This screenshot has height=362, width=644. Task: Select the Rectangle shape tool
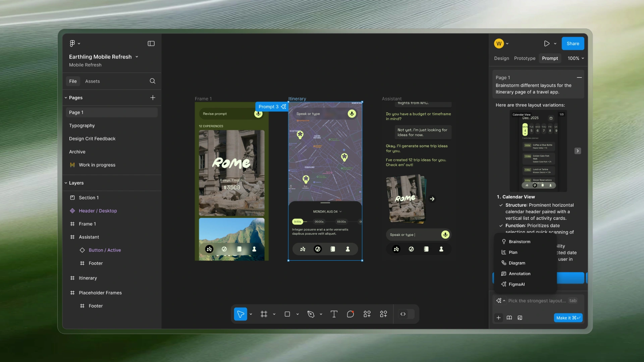click(x=287, y=314)
